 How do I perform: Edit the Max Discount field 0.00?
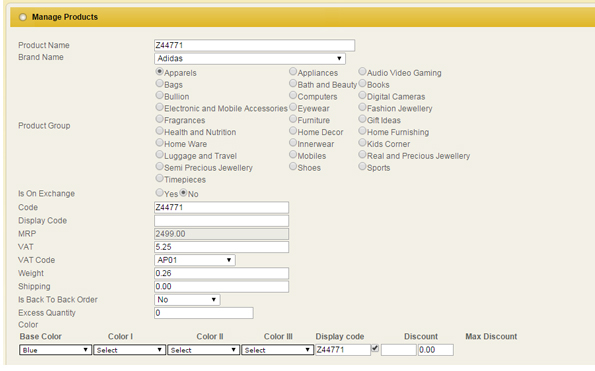click(435, 350)
